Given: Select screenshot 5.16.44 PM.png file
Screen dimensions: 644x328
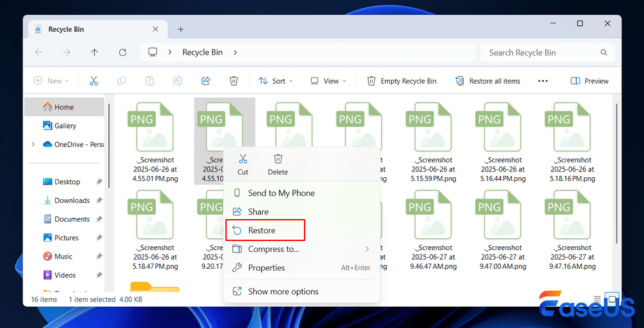Looking at the screenshot, I should click(503, 141).
